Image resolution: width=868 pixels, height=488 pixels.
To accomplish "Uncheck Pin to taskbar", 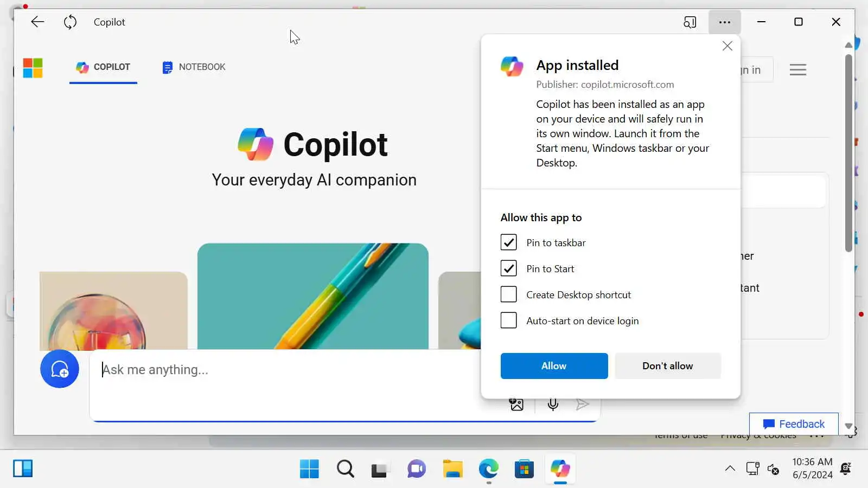I will click(x=508, y=242).
